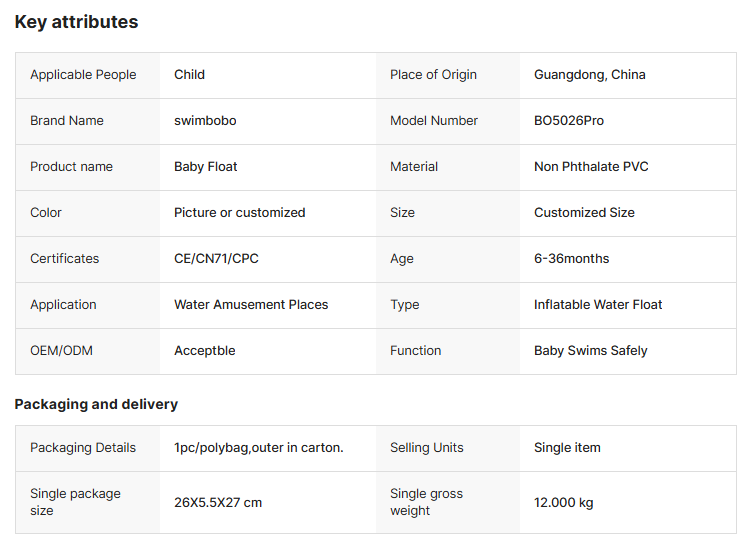This screenshot has width=744, height=546.
Task: Click the Customized Size value
Action: [x=584, y=213]
